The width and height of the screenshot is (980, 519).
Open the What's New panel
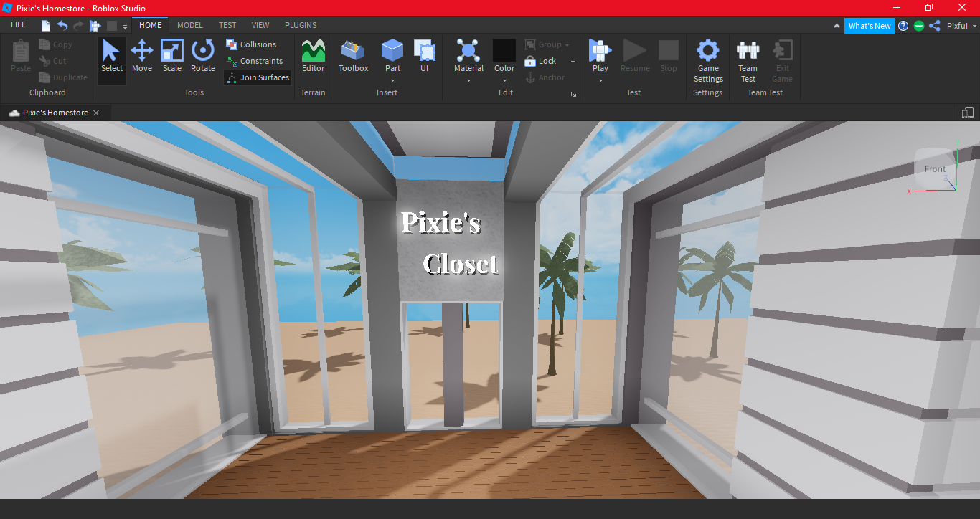tap(870, 25)
